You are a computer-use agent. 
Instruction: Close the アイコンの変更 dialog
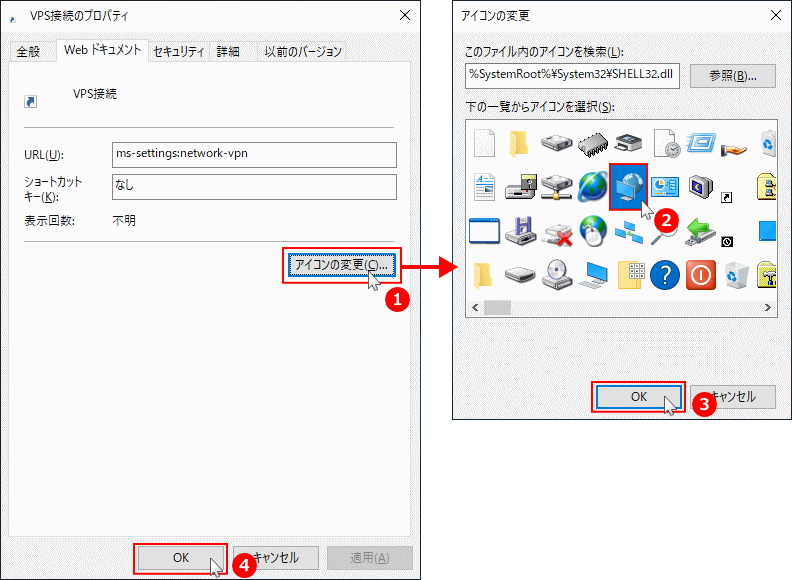click(x=776, y=15)
